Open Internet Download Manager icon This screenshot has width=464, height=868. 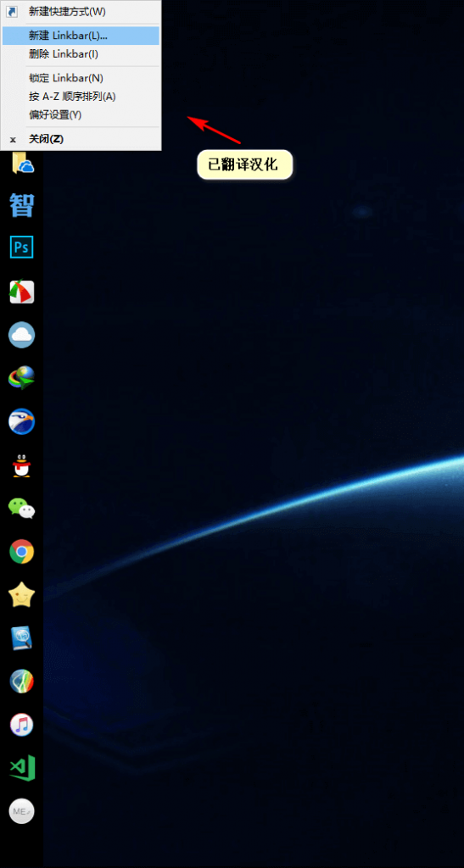[x=21, y=378]
